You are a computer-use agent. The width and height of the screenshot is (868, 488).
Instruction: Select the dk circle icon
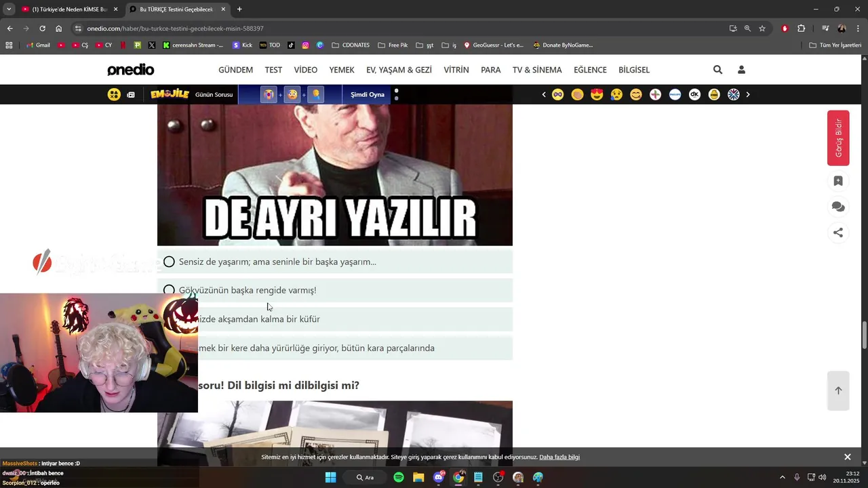(694, 95)
